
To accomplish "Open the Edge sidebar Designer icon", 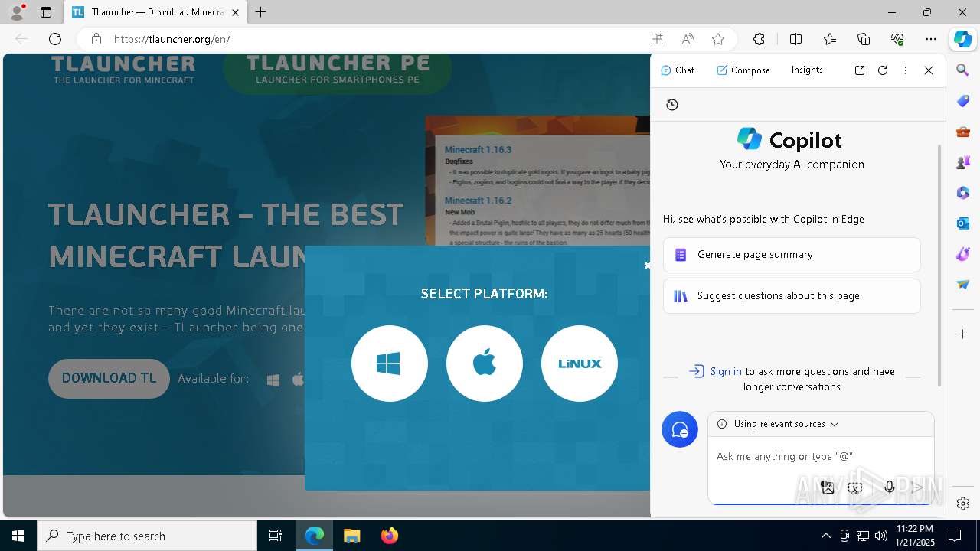I will click(x=963, y=254).
